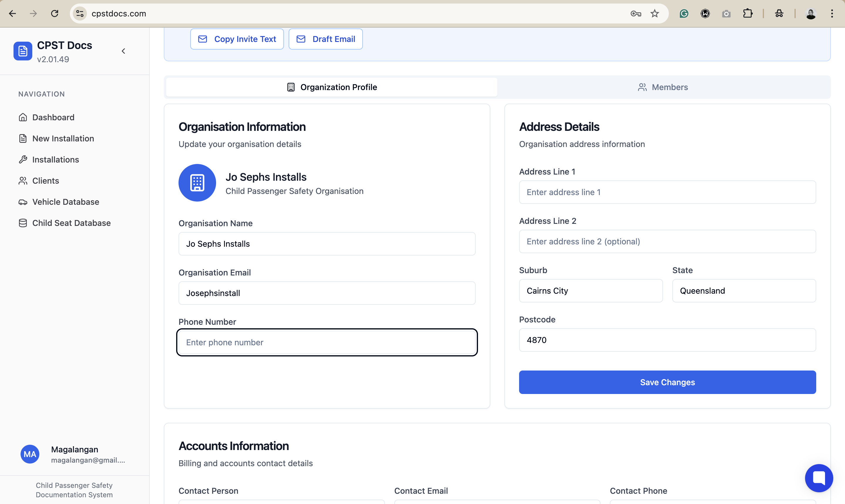Viewport: 845px width, 504px height.
Task: Click the Draft Email button
Action: point(326,39)
